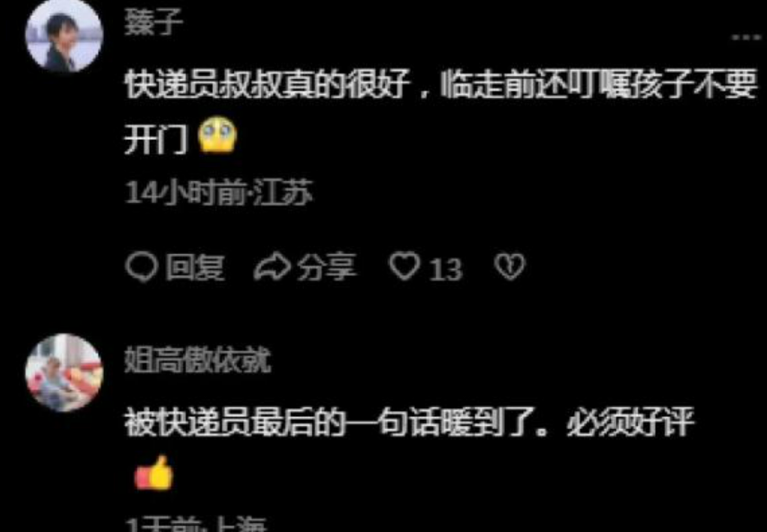Open 臻子's profile picture

click(x=64, y=36)
